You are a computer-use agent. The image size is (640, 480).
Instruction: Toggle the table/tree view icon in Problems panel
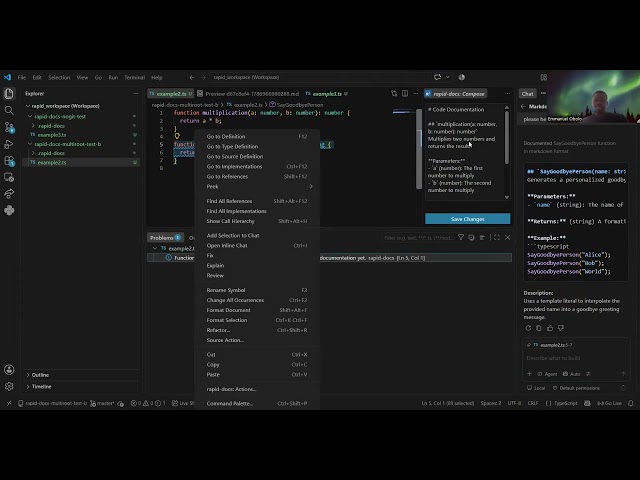click(482, 237)
